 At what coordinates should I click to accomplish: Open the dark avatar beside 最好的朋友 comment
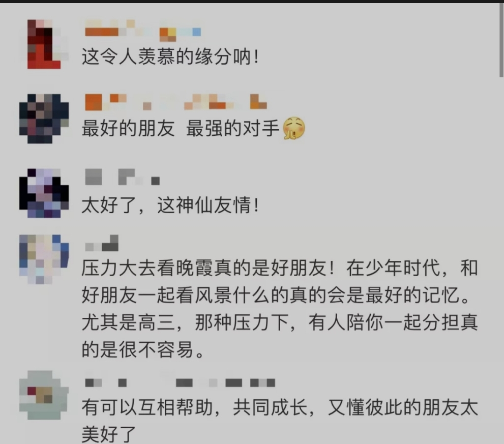pyautogui.click(x=44, y=119)
